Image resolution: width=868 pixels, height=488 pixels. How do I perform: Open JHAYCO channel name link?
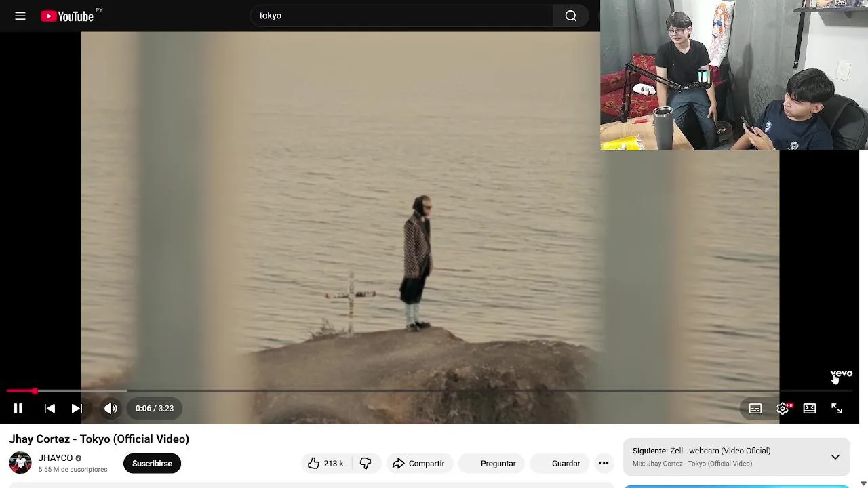pyautogui.click(x=56, y=458)
